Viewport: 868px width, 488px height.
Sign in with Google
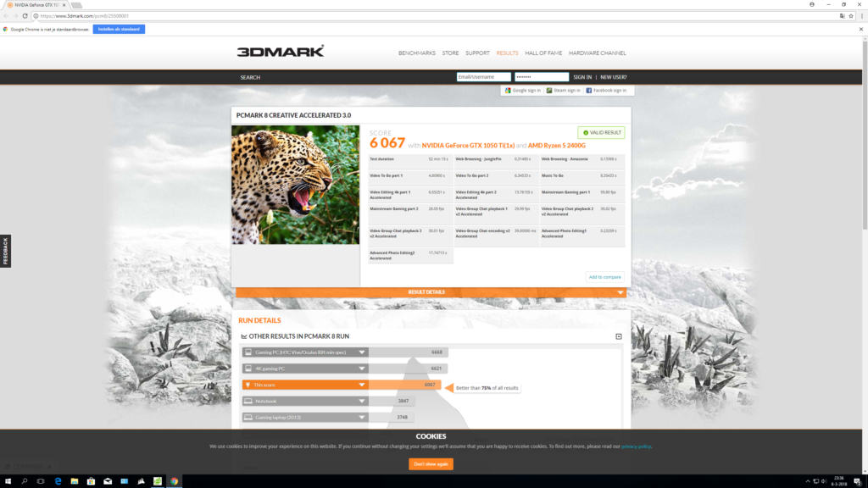tap(522, 90)
